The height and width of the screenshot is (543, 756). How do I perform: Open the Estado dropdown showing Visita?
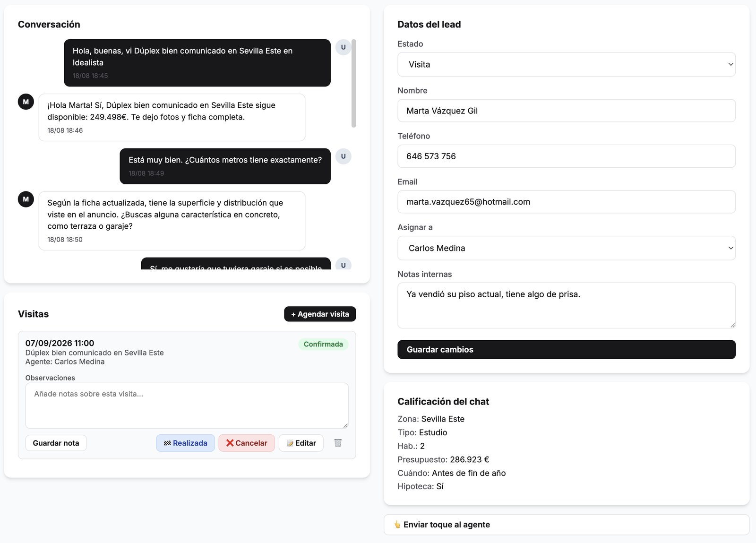[567, 64]
